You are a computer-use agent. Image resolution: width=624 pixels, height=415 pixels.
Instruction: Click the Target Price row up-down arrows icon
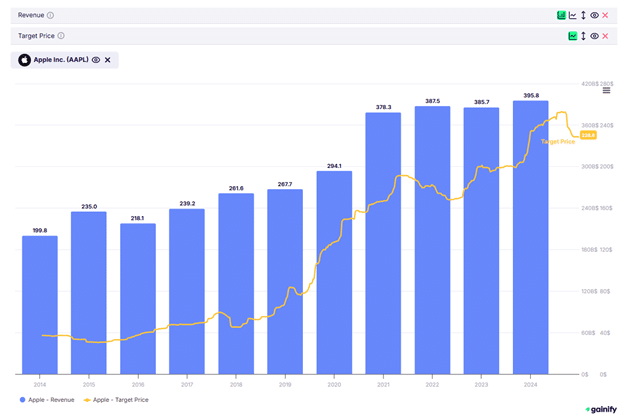(583, 36)
